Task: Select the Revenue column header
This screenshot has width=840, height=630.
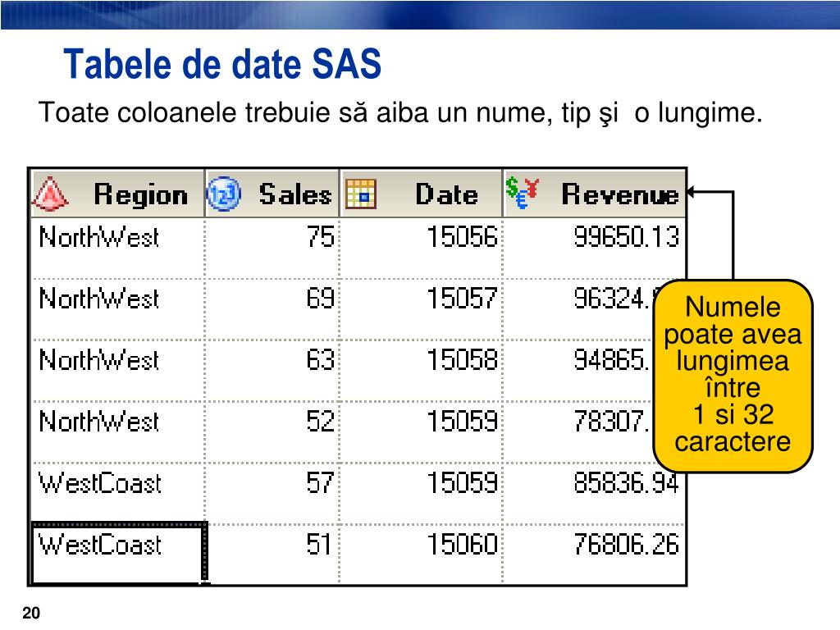Action: click(594, 194)
